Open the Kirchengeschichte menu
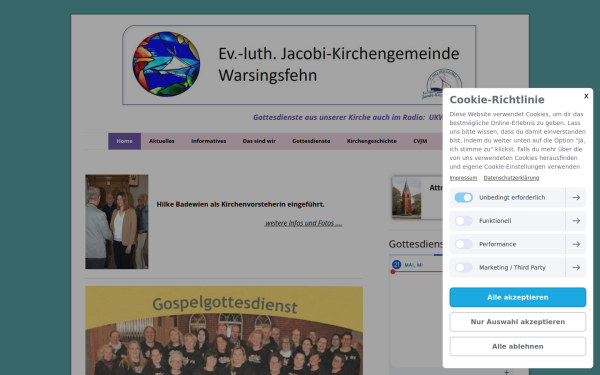 372,141
